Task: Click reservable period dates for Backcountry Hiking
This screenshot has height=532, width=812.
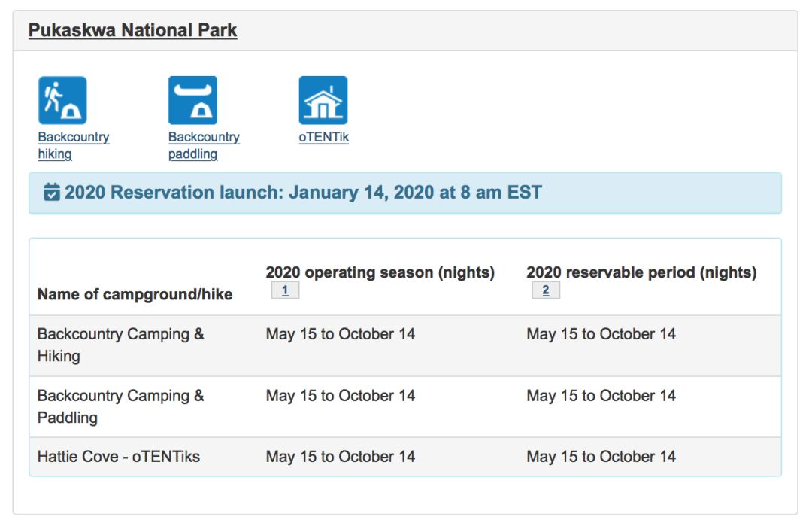Action: point(601,334)
